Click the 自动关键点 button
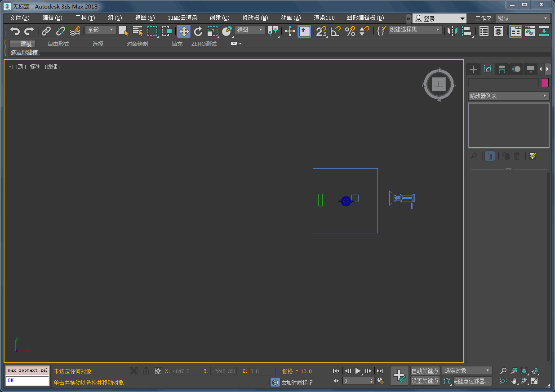This screenshot has height=392, width=555. pos(425,371)
